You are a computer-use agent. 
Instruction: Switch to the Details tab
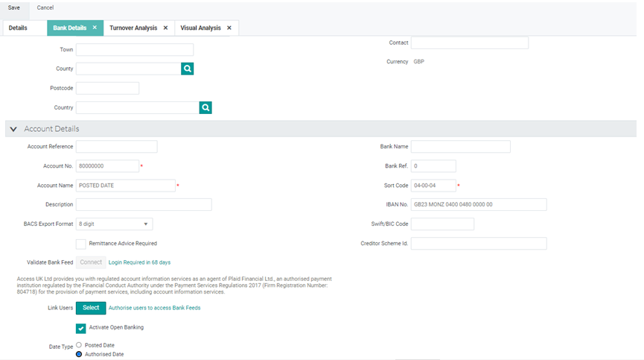[x=18, y=28]
